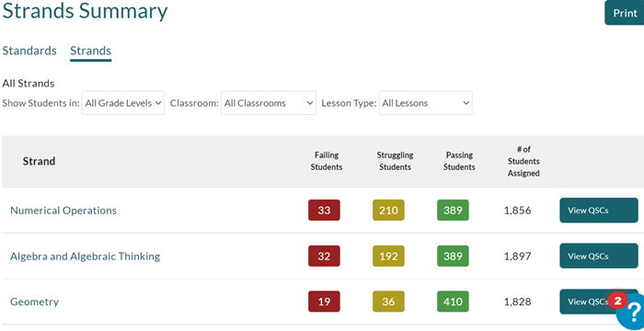Open the All Grade Levels dropdown
This screenshot has height=331, width=644.
(x=122, y=103)
